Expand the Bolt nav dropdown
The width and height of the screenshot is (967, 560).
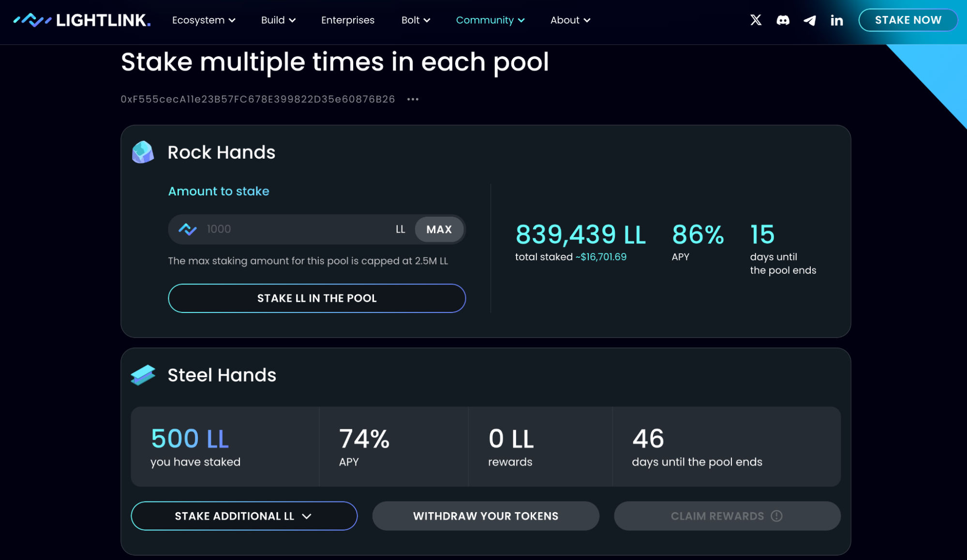tap(415, 20)
